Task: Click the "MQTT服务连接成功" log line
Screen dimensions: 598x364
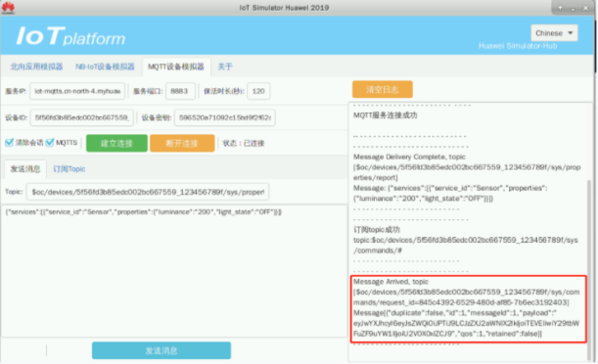Action: (386, 115)
